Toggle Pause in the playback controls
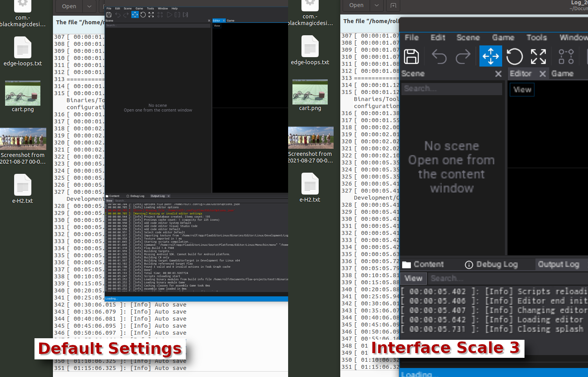588x377 pixels. [177, 14]
